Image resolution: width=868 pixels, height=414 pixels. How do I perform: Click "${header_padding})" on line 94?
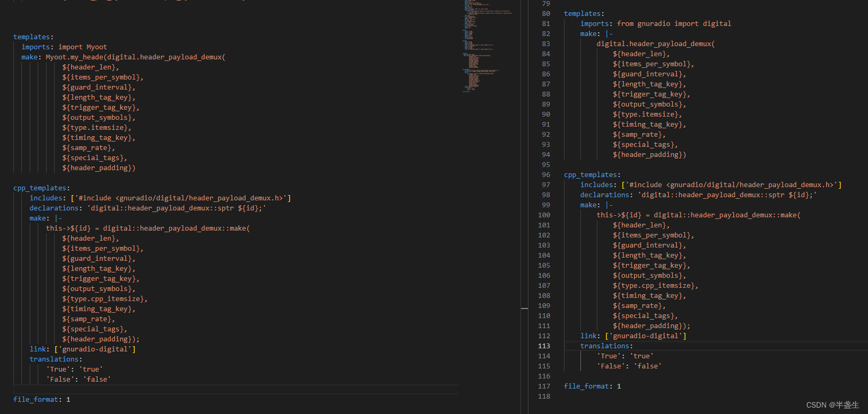pos(649,155)
